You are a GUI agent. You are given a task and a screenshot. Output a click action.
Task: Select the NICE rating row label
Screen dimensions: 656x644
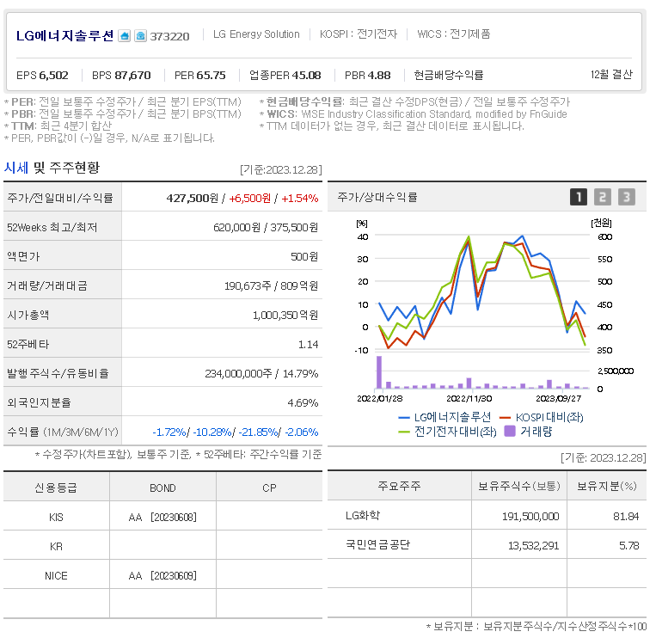coord(56,576)
